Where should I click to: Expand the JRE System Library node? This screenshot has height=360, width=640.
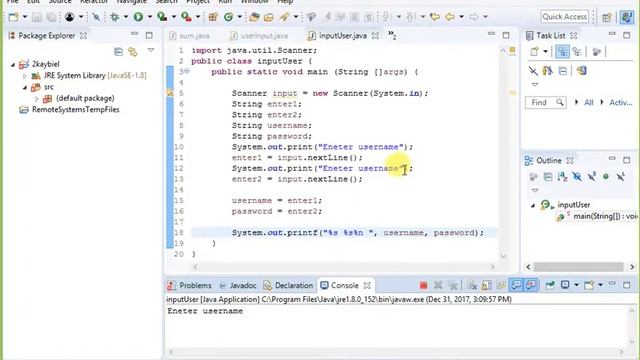click(x=24, y=76)
